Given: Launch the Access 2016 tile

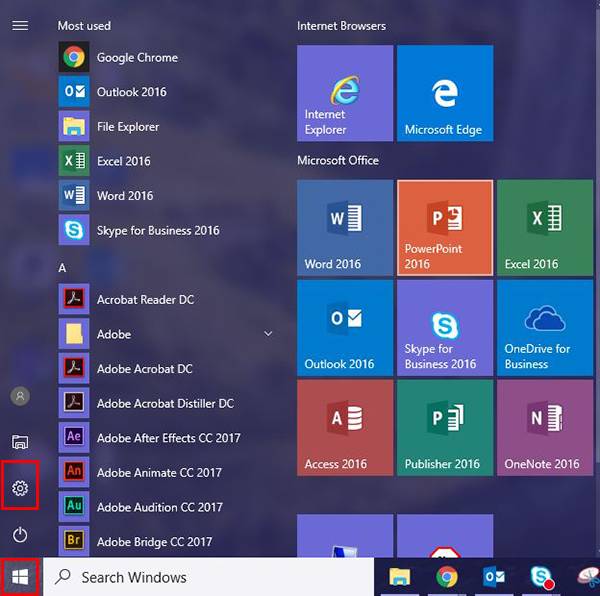Looking at the screenshot, I should point(345,428).
